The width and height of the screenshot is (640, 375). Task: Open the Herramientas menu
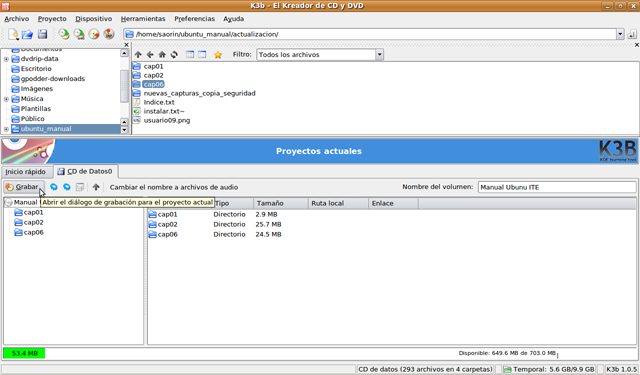(143, 19)
